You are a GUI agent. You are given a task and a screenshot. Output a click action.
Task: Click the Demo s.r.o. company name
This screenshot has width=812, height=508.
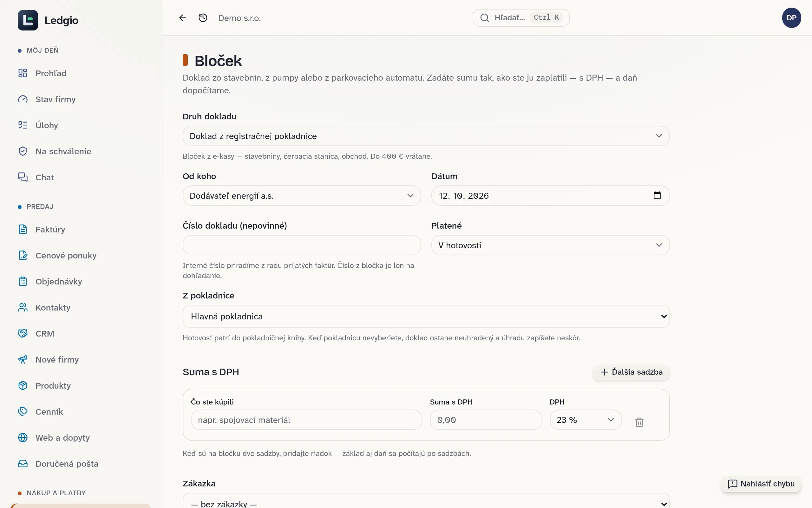(239, 18)
